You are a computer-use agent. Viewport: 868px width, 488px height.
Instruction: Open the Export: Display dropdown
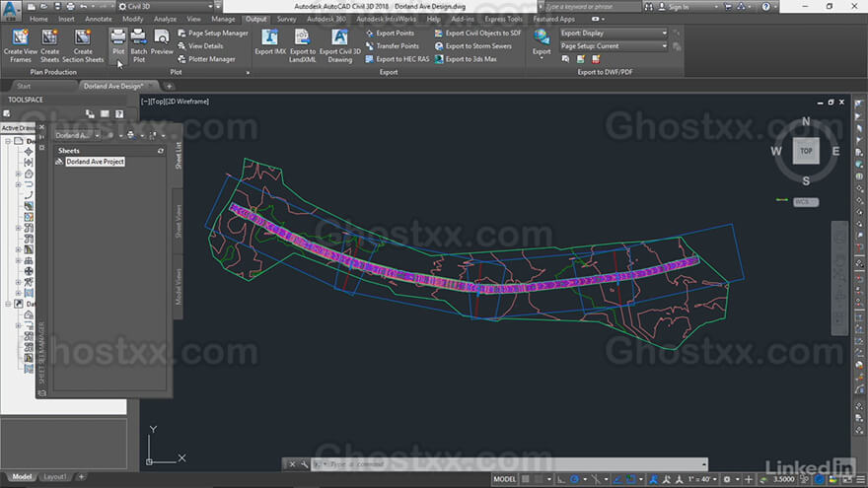click(614, 34)
